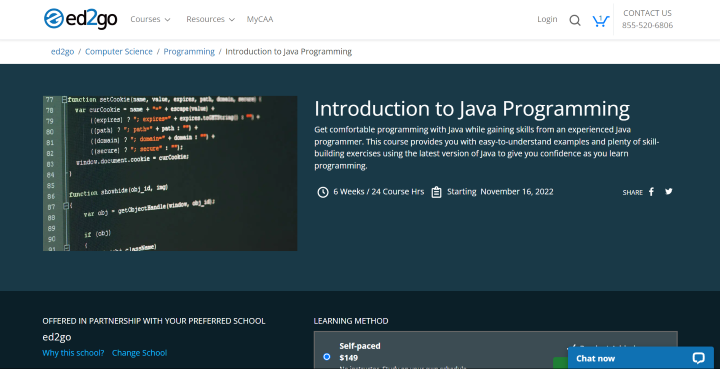This screenshot has height=369, width=720.
Task: Click the Introduction to Java Programming heading
Action: (x=472, y=109)
